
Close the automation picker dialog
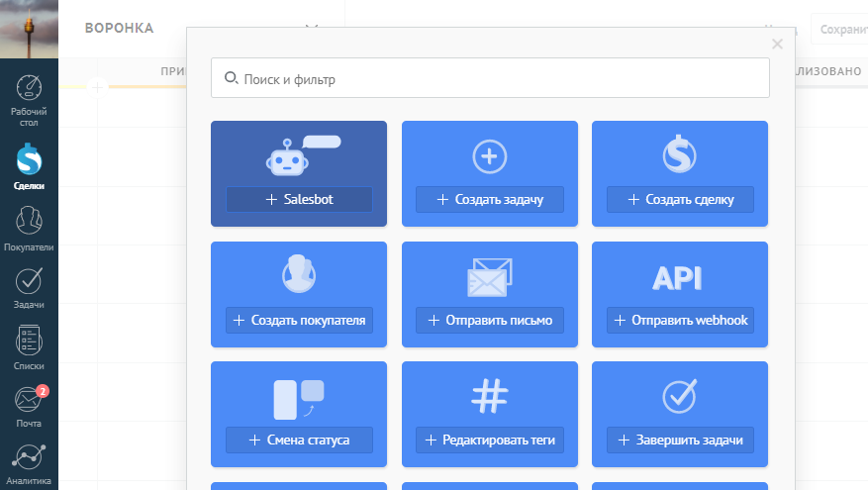[x=777, y=44]
